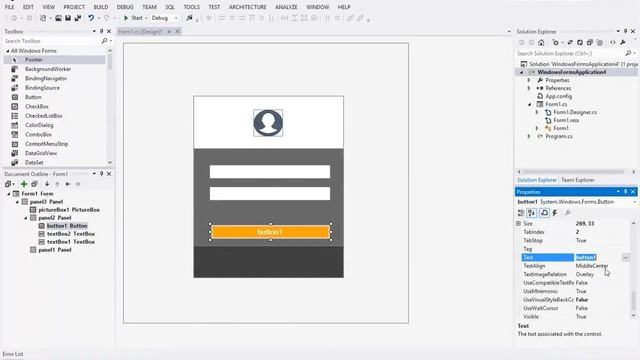The width and height of the screenshot is (640, 360).
Task: Expand the References node in Solution Explorer
Action: 529,88
